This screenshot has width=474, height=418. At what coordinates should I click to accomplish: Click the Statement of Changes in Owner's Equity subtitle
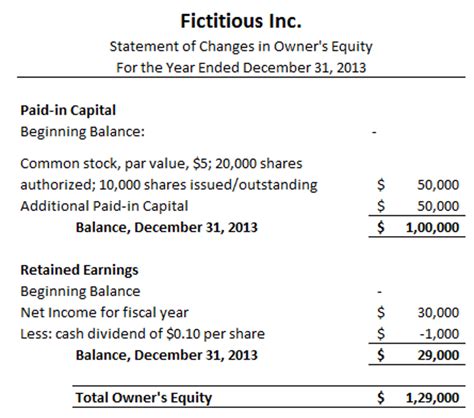click(241, 47)
